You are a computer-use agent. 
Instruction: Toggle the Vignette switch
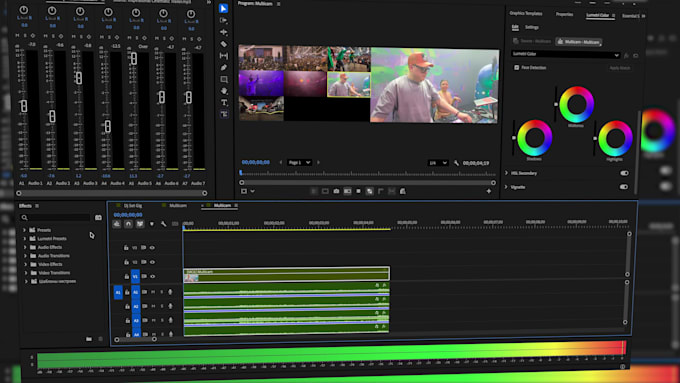click(624, 187)
